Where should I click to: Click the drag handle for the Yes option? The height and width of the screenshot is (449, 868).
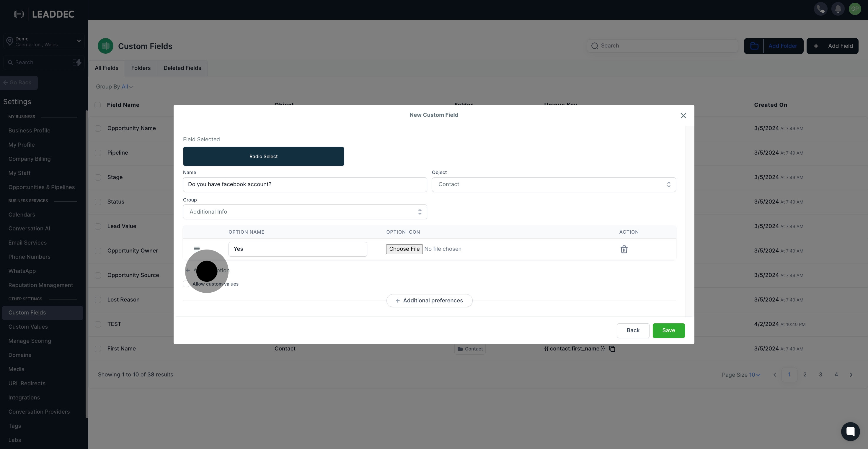point(197,249)
